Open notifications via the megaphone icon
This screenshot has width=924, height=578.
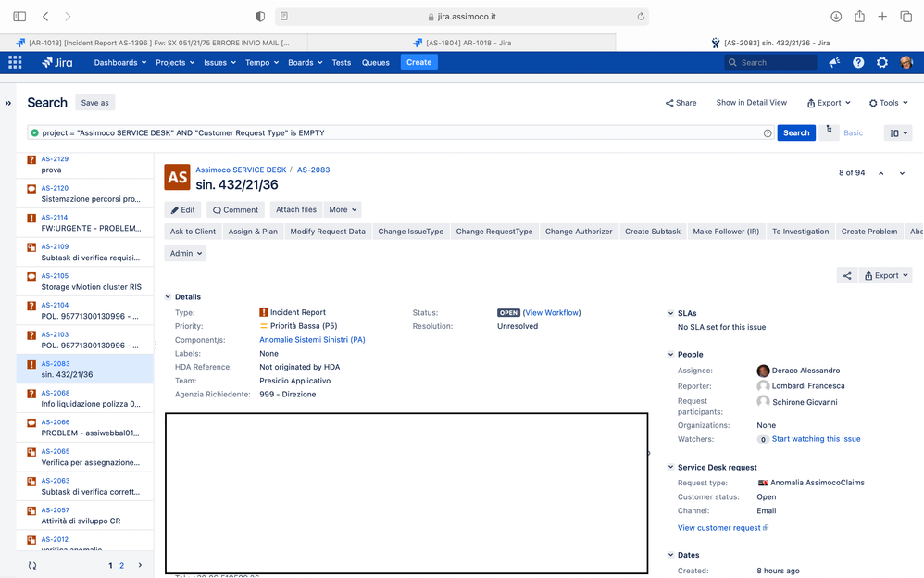tap(831, 62)
